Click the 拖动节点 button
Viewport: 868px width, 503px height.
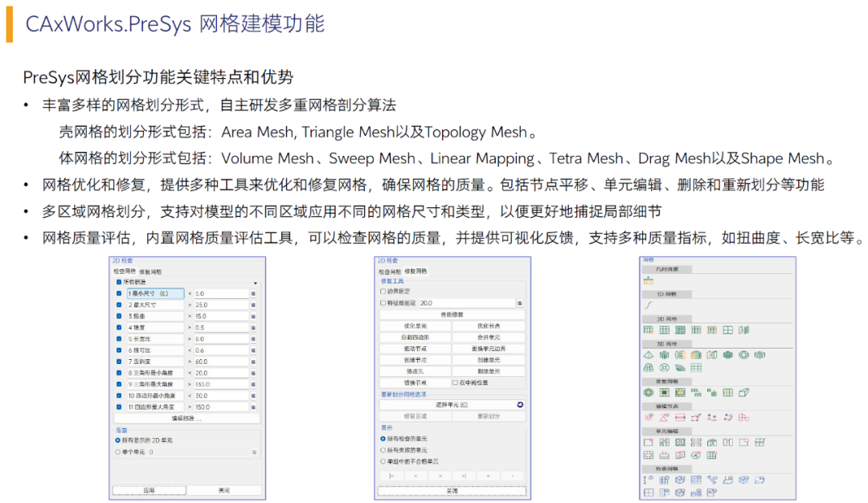[x=416, y=350]
